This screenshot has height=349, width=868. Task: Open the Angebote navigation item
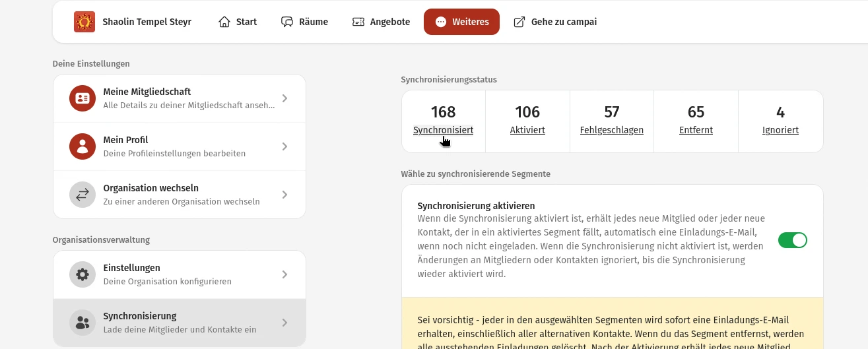coord(382,22)
